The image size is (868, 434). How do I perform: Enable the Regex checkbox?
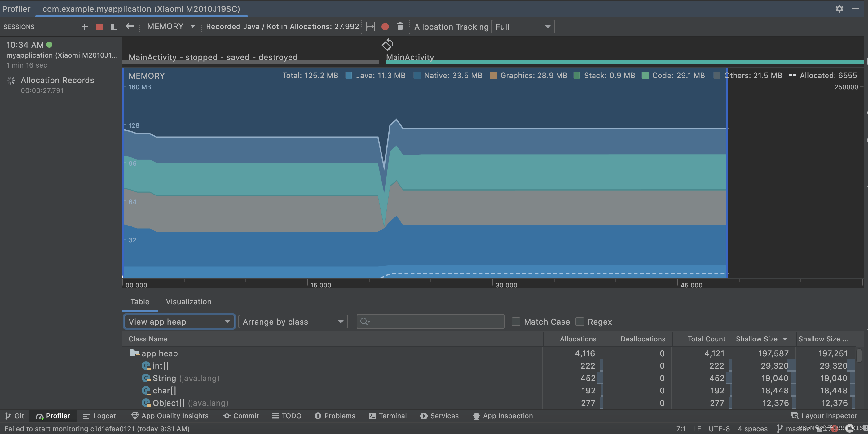(x=579, y=322)
